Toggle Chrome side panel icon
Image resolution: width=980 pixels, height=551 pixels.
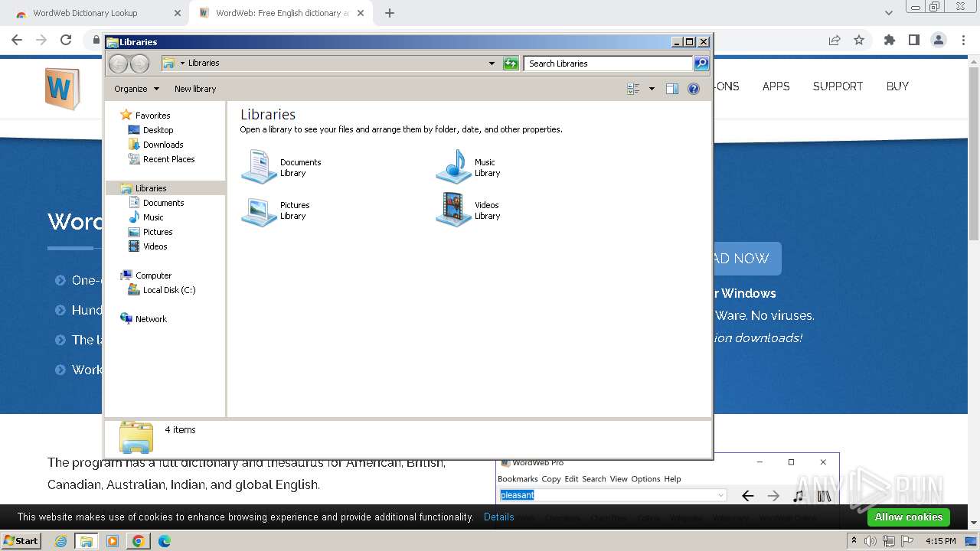pyautogui.click(x=913, y=40)
